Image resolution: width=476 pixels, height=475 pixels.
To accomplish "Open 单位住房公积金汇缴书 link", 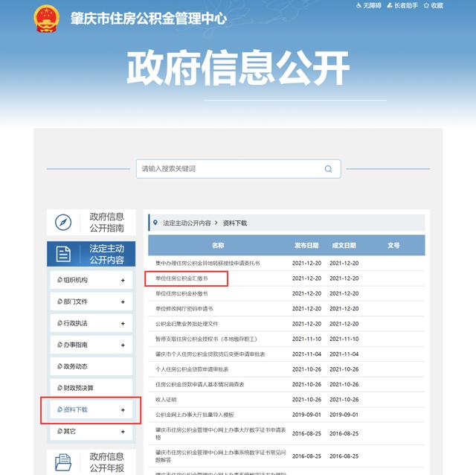I will click(181, 278).
